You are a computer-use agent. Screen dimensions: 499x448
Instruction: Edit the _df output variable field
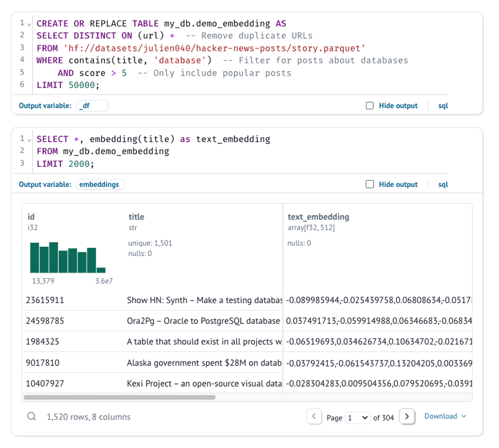pos(92,105)
